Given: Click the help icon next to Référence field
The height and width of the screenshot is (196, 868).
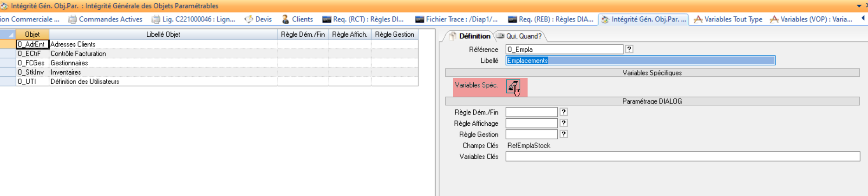Looking at the screenshot, I should point(629,49).
